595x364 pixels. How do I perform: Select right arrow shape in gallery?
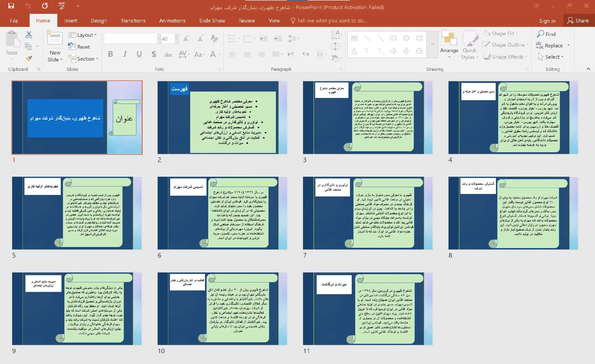click(x=393, y=51)
